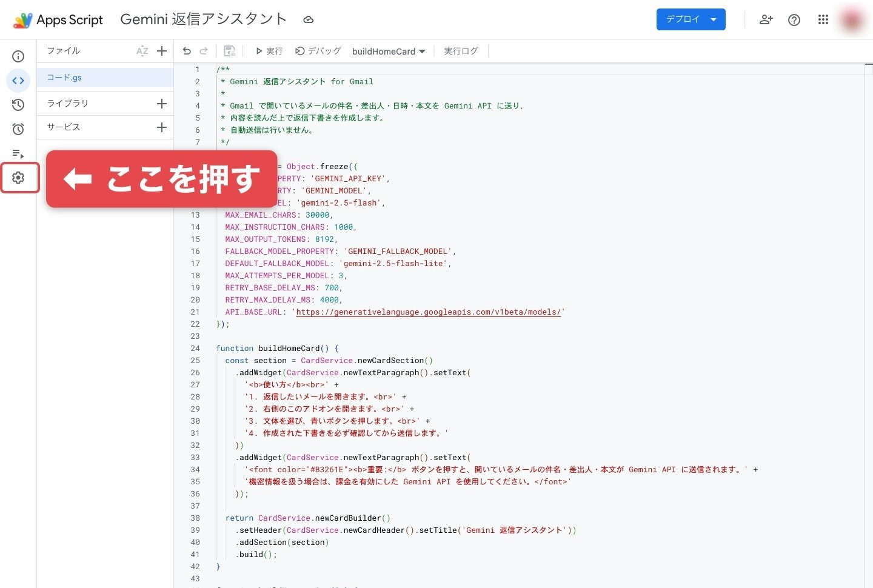This screenshot has width=873, height=588.
Task: Click line number 24 in gutter
Action: [195, 349]
